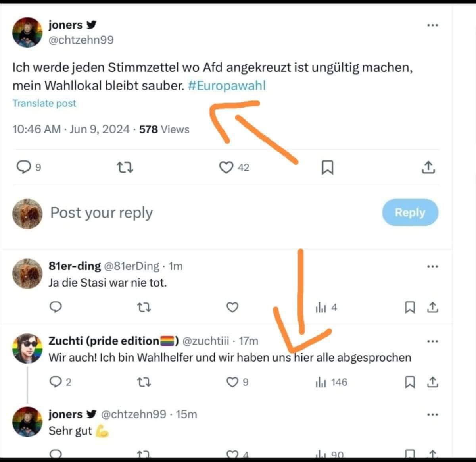The image size is (476, 462).
Task: Repost the main Stimmzettel tweet
Action: pyautogui.click(x=126, y=168)
